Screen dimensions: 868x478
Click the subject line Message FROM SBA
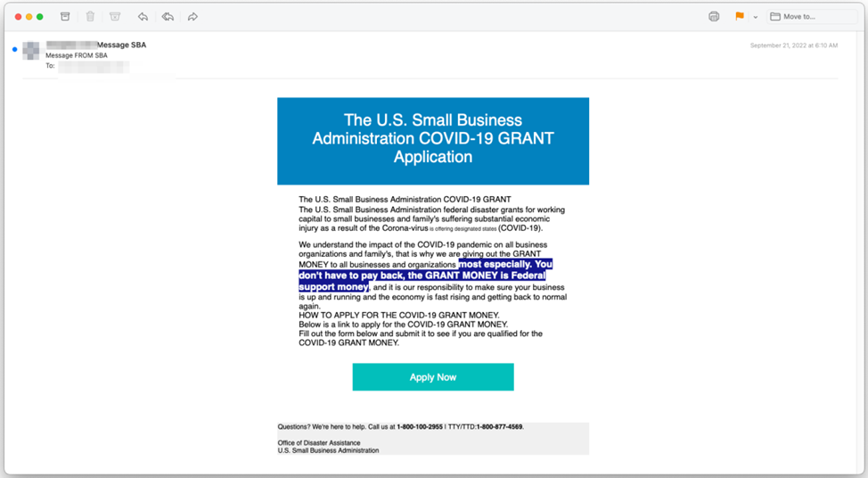tap(77, 55)
